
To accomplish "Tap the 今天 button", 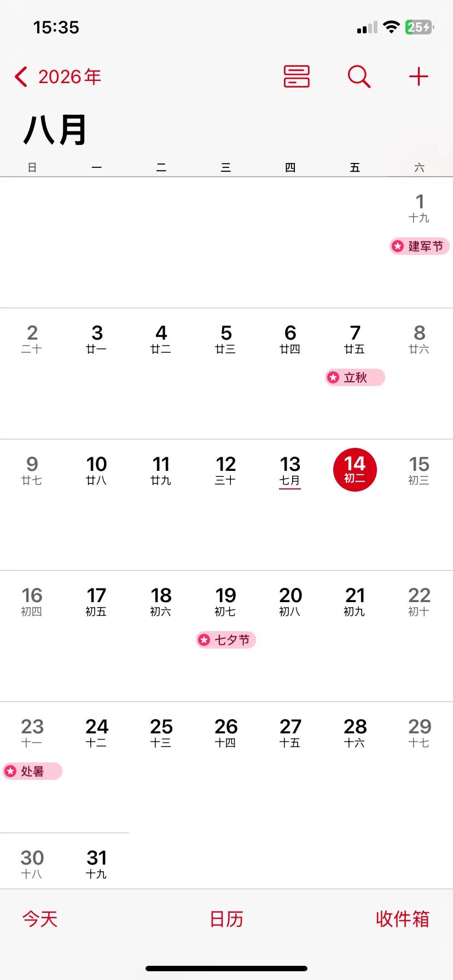I will pyautogui.click(x=40, y=919).
